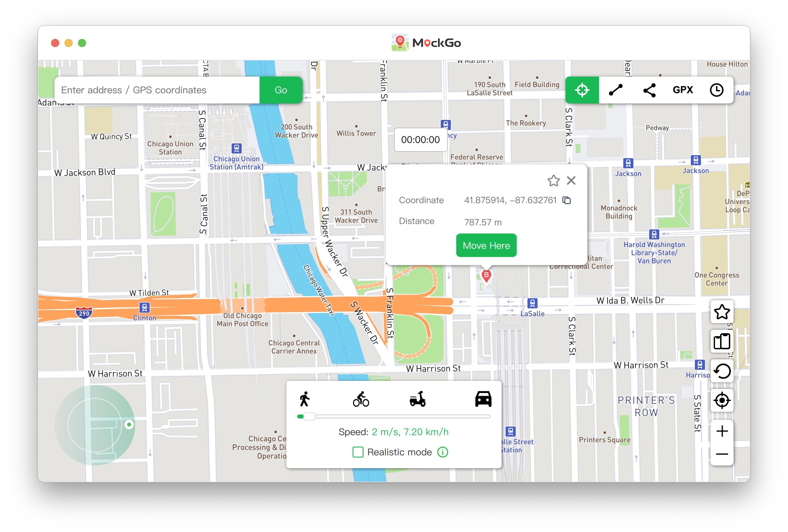Click the speed slider handle
Screen dimensions: 788x532
(x=309, y=416)
